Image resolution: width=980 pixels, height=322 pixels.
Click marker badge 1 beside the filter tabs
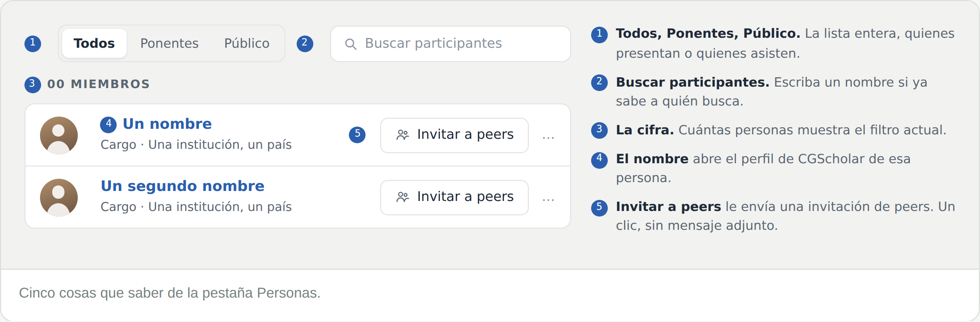point(33,44)
